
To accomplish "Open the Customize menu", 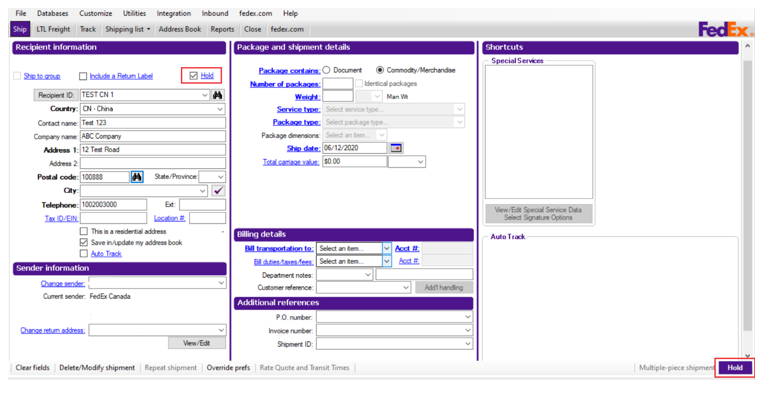I will click(x=96, y=13).
